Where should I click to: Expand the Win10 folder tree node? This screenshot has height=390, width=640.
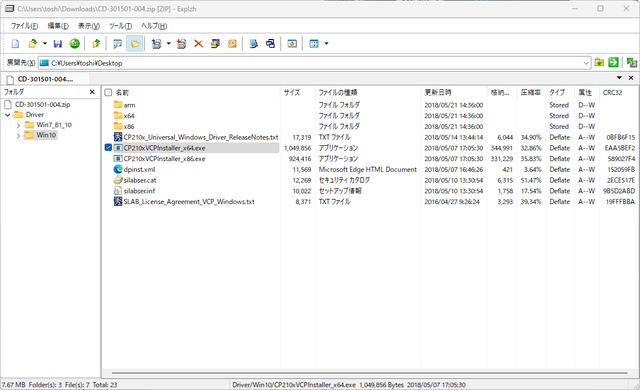tap(18, 135)
